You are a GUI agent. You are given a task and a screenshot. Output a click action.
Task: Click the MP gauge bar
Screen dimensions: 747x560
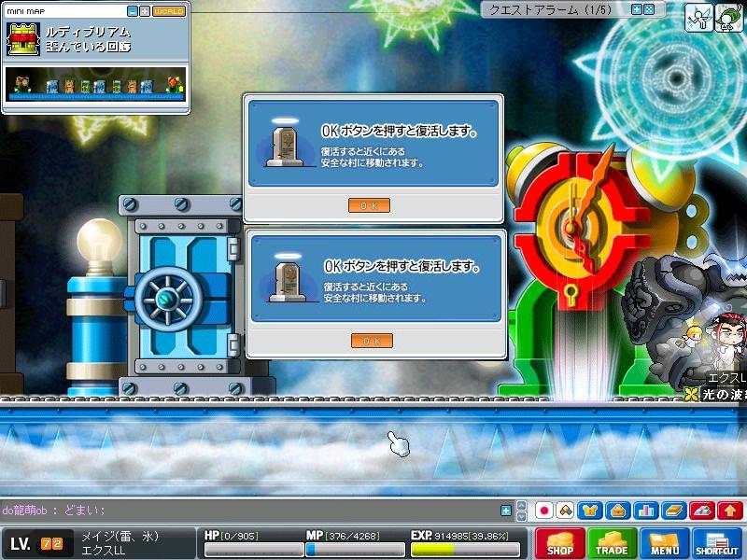click(x=356, y=550)
